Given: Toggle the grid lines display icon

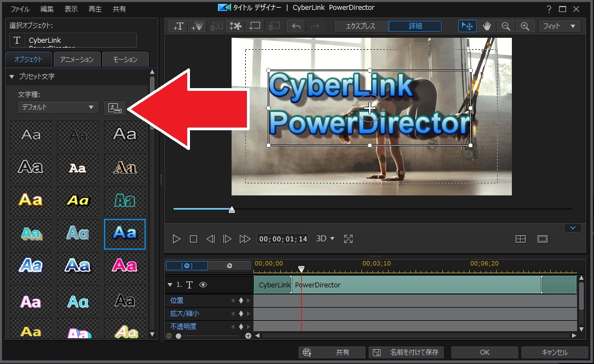Looking at the screenshot, I should click(x=521, y=239).
